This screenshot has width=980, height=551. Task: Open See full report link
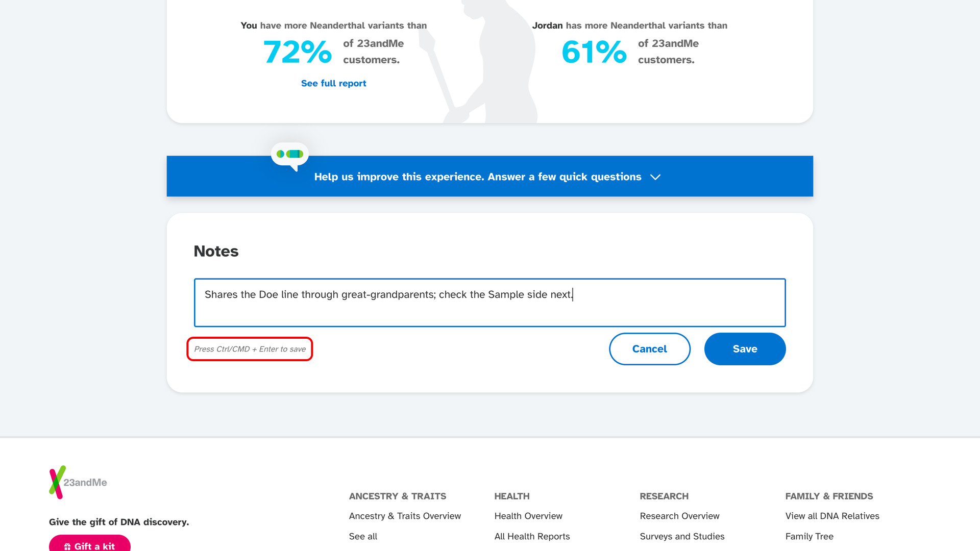point(333,83)
